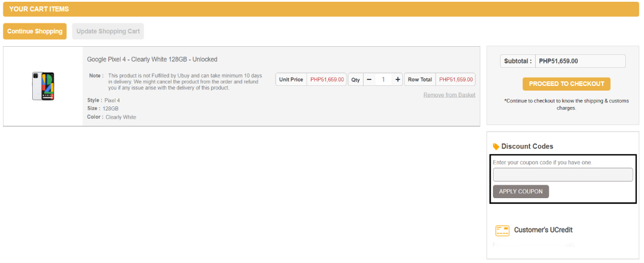Viewport: 644px width, 263px height.
Task: Proceed to Checkout
Action: point(566,84)
